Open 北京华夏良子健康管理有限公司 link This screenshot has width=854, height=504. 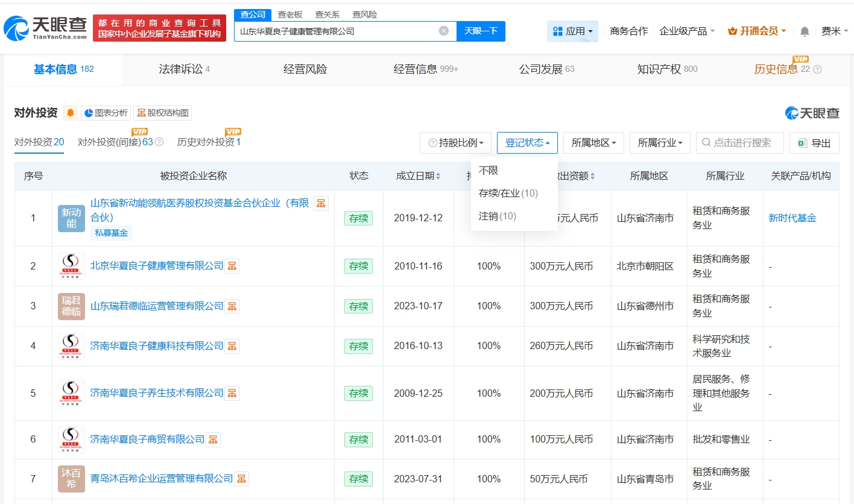click(157, 266)
